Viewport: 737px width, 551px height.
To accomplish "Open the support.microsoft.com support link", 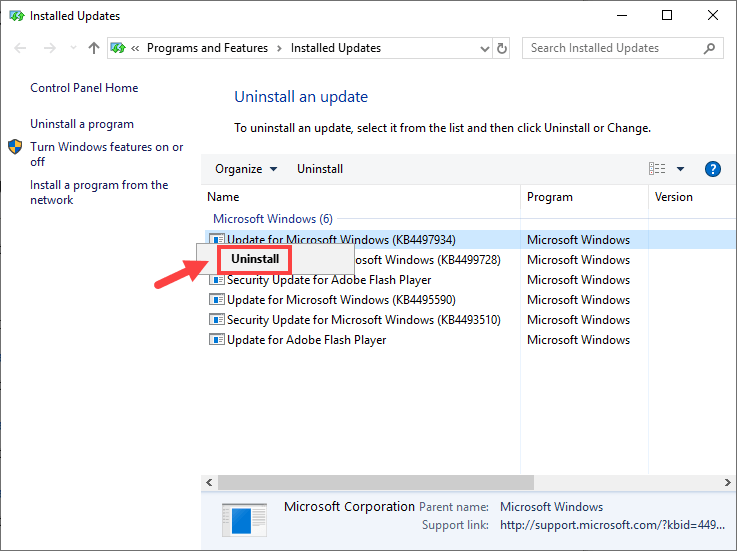I will click(x=612, y=525).
